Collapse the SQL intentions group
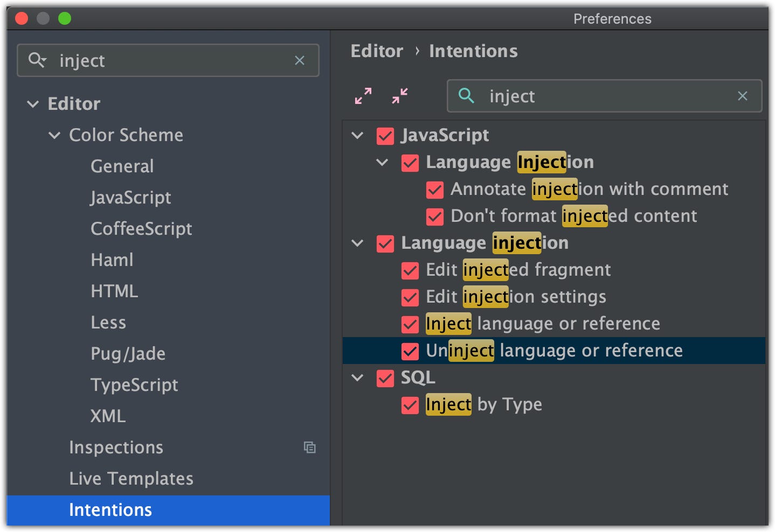 357,377
